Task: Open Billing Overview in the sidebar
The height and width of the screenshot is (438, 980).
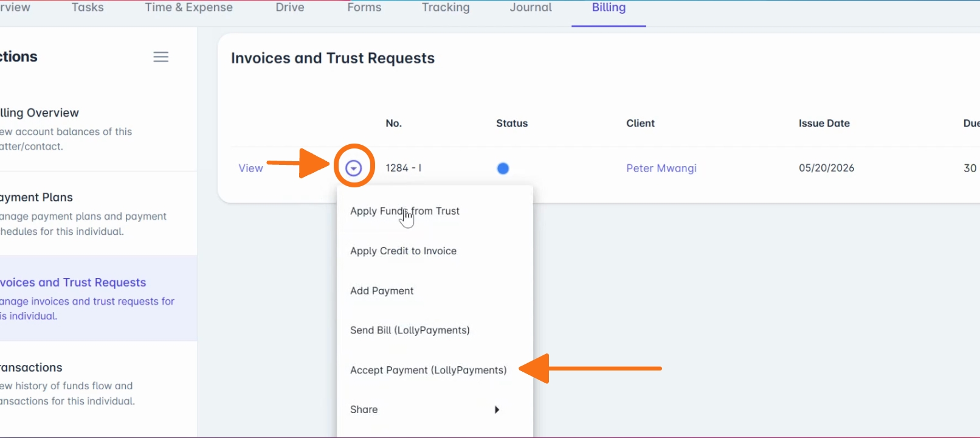Action: click(x=98, y=129)
